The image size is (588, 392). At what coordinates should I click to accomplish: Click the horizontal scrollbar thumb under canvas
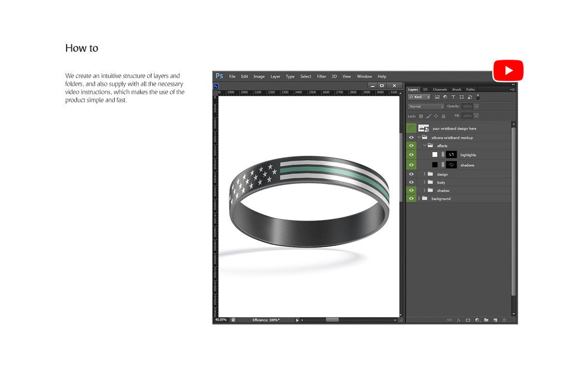click(332, 320)
